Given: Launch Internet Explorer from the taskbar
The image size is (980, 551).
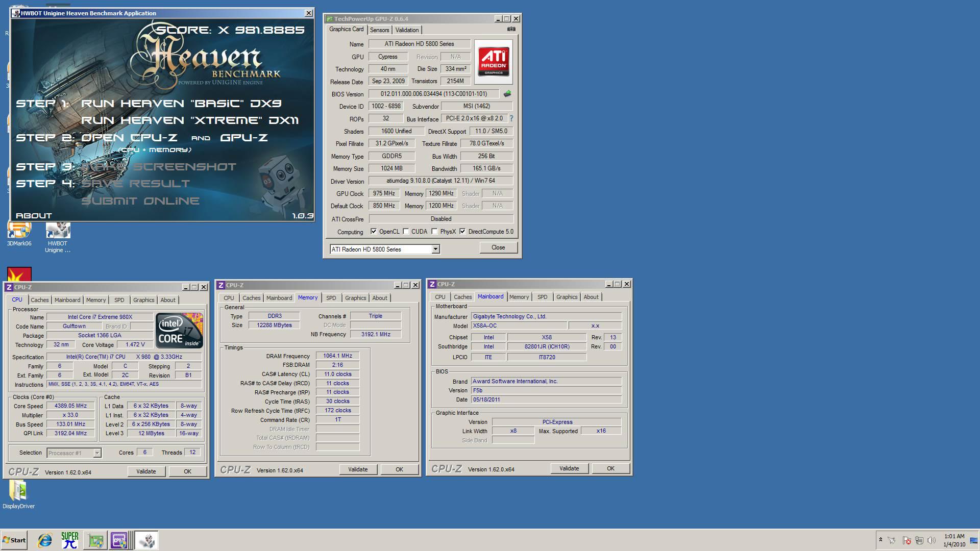Looking at the screenshot, I should pos(45,540).
